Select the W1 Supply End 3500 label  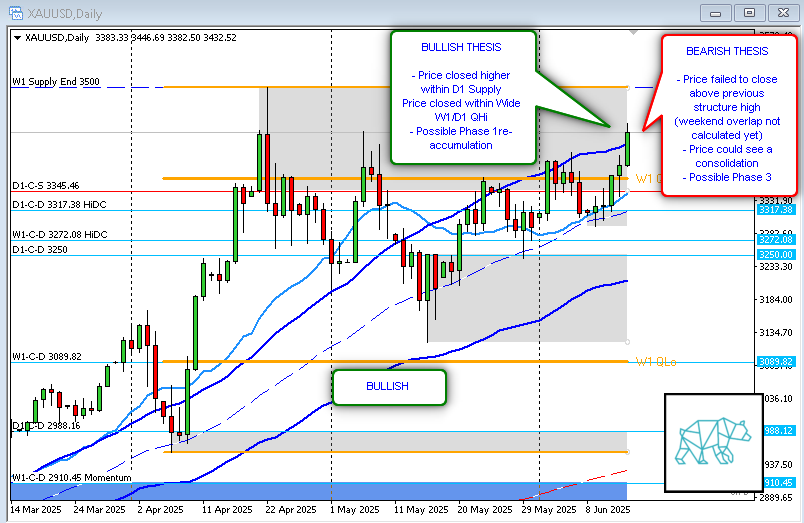[x=56, y=82]
